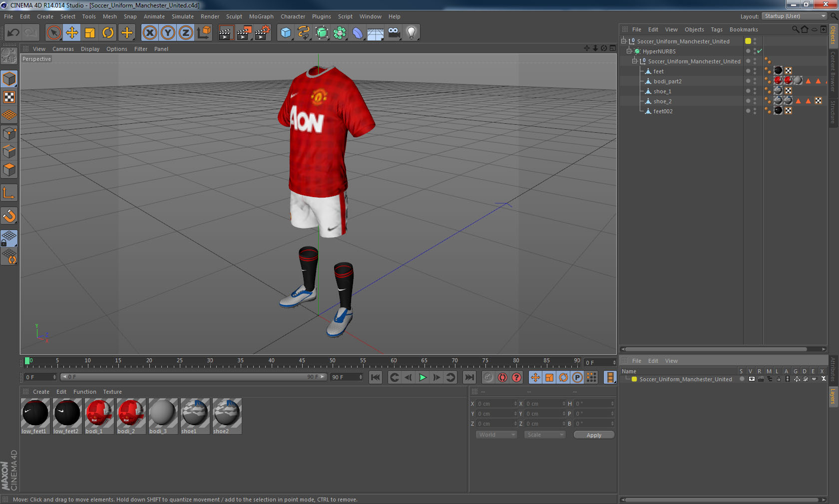Click the Coordinate System icon
Screen dimensions: 839x504
point(204,33)
